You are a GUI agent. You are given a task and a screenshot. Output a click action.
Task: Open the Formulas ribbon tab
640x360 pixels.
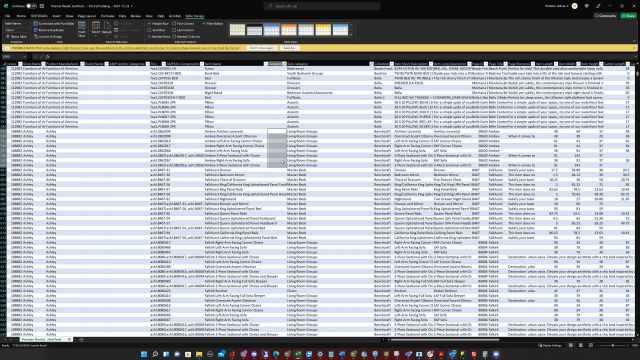(x=107, y=16)
